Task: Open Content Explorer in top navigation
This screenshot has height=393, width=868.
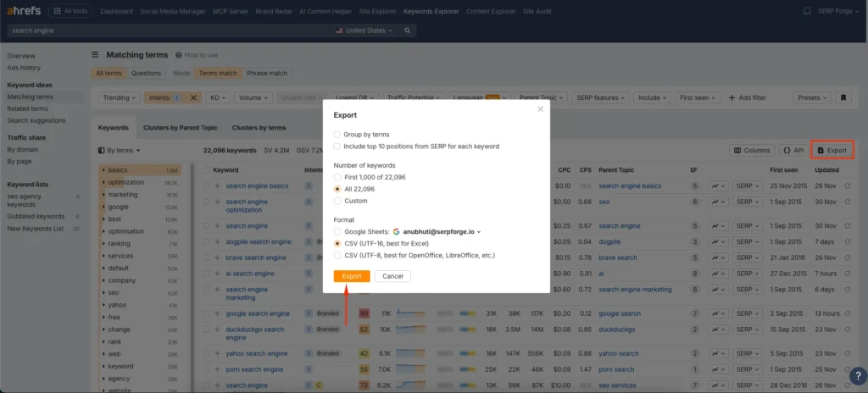Action: tap(491, 11)
